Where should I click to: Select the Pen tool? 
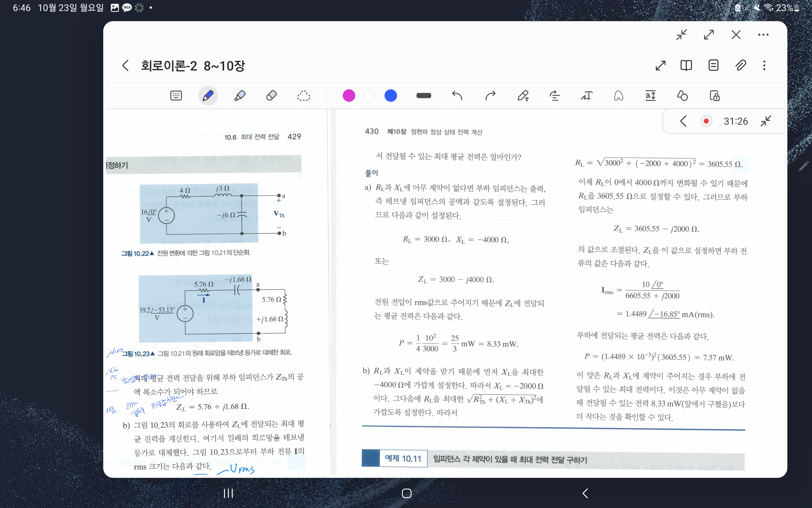[x=208, y=96]
